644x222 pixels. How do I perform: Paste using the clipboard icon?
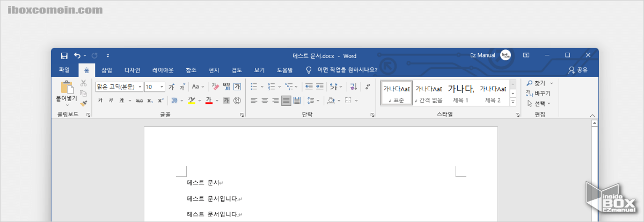pos(67,87)
